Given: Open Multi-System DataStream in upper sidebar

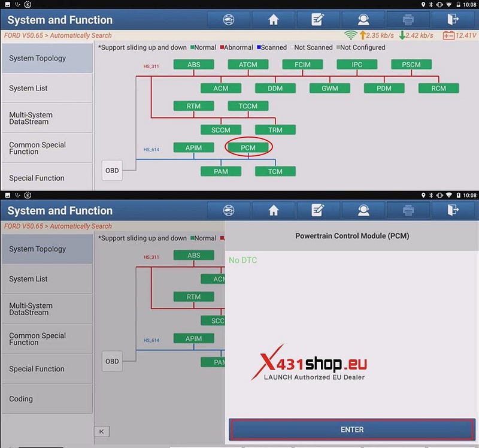Looking at the screenshot, I should click(x=47, y=118).
